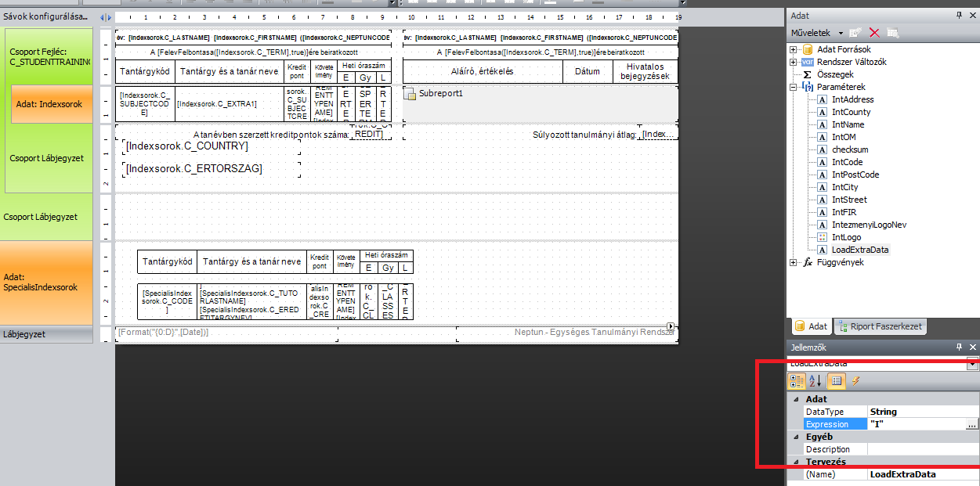The image size is (980, 486).
Task: Select the [Indexsorok.C_ERTORSZAG] field
Action: (x=211, y=169)
